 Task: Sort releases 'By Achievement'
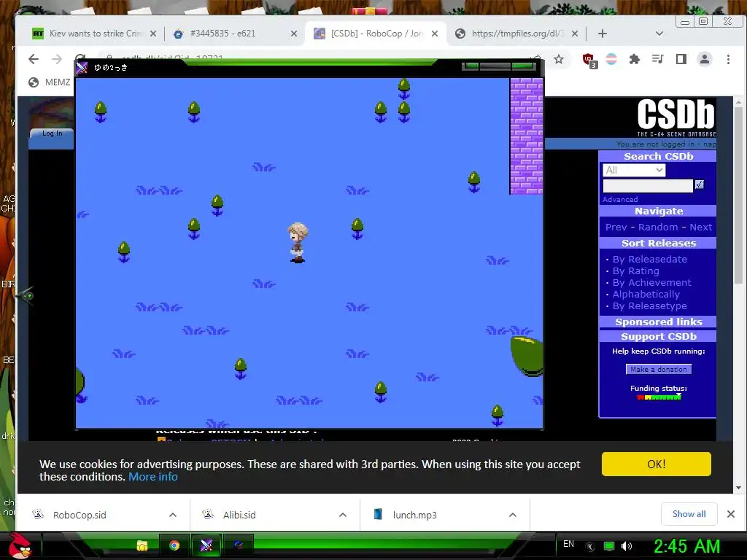coord(651,282)
